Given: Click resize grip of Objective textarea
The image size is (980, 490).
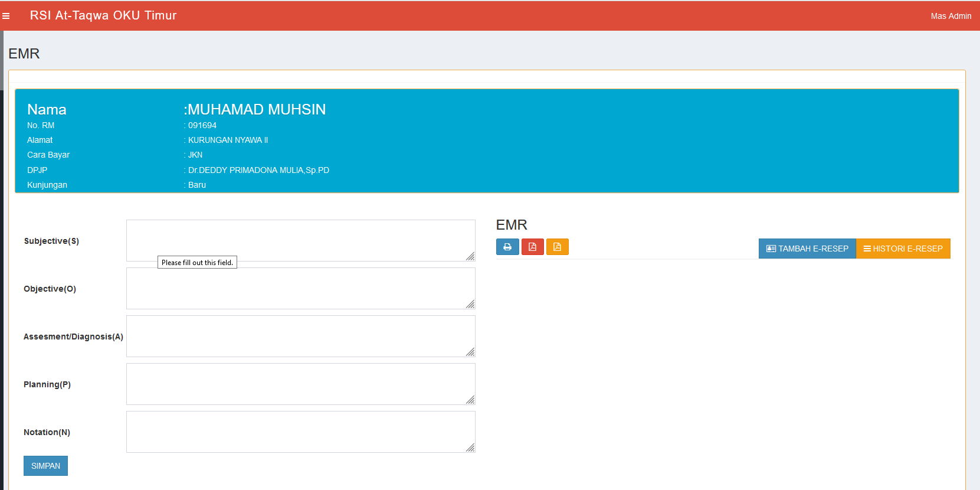Looking at the screenshot, I should (x=470, y=305).
